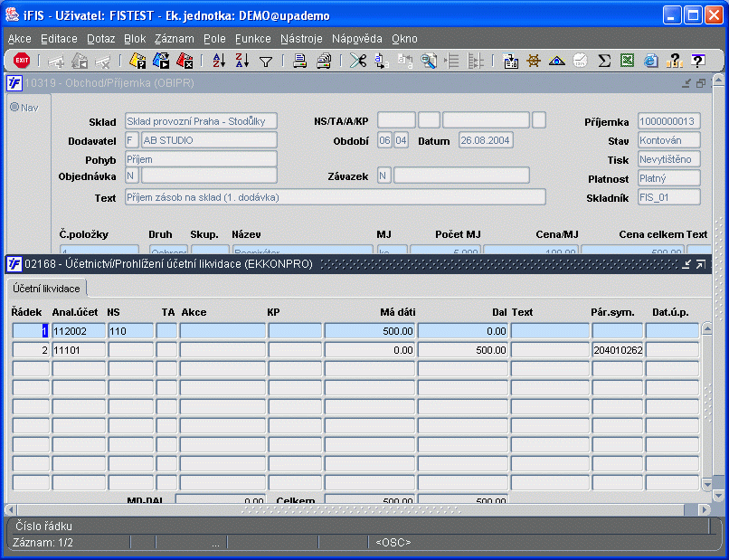
Task: Click the greyed list lines icon
Action: (451, 61)
